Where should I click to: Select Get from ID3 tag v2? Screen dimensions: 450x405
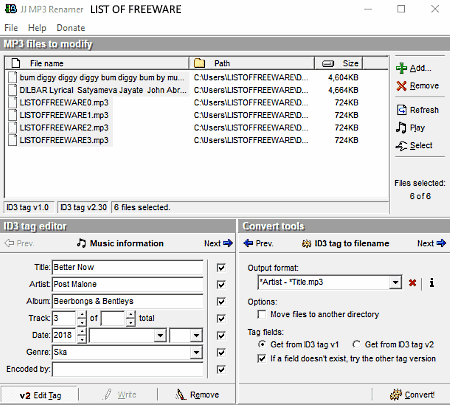356,344
